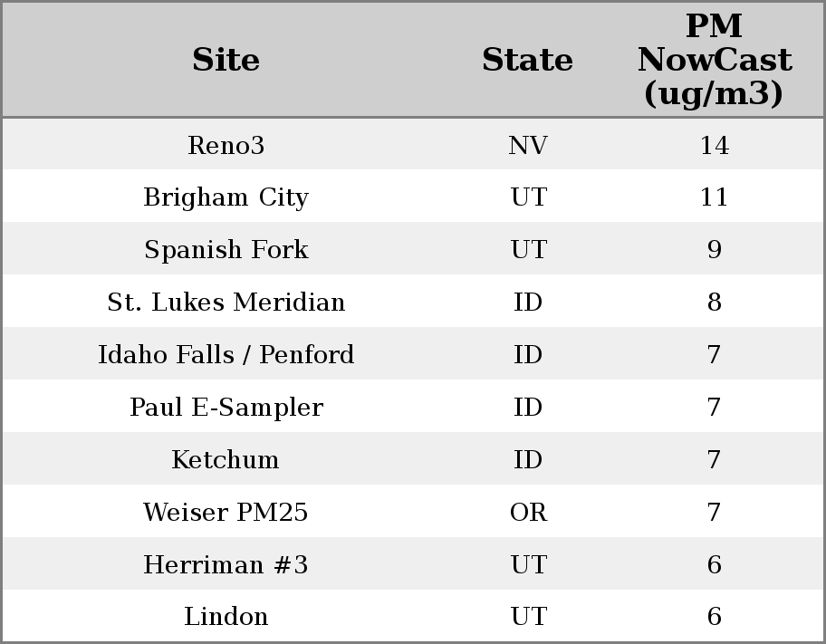
Task: Click the Spanish Fork site name
Action: tap(226, 250)
